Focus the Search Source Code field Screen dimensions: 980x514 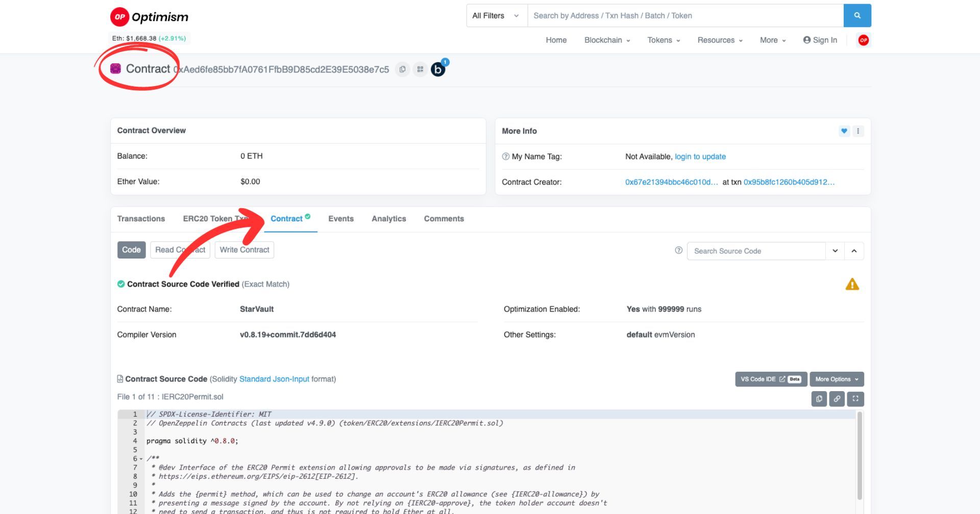pyautogui.click(x=756, y=251)
